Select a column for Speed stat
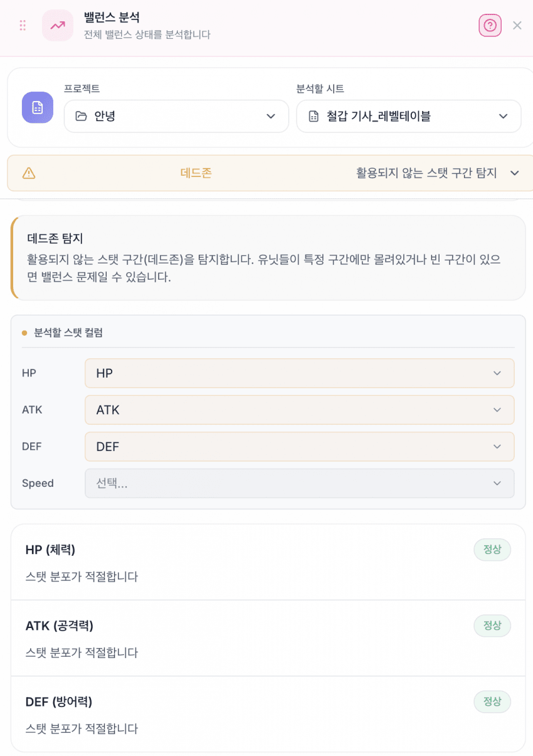The height and width of the screenshot is (756, 533). tap(299, 483)
